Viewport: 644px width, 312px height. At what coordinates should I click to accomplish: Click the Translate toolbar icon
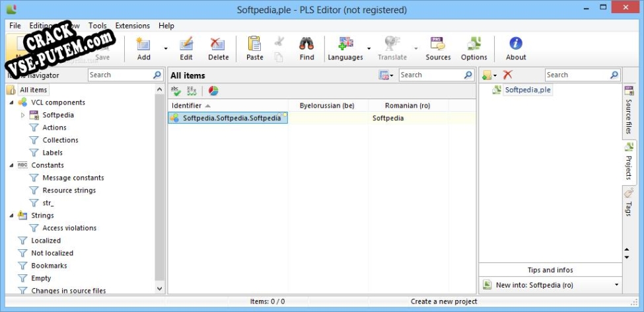[x=392, y=44]
